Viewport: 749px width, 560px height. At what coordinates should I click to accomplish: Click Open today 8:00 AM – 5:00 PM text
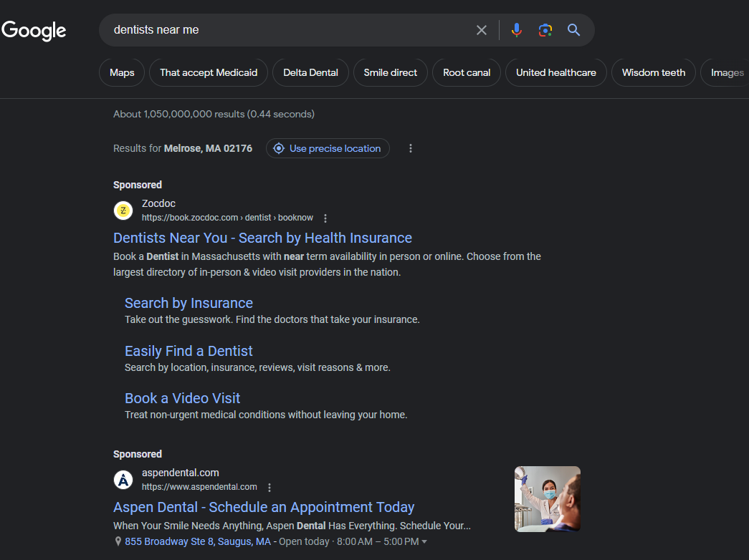tap(349, 541)
